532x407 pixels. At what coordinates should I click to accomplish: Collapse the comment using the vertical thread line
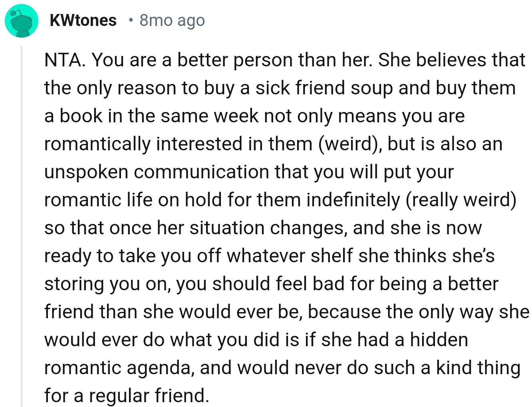pos(22,226)
